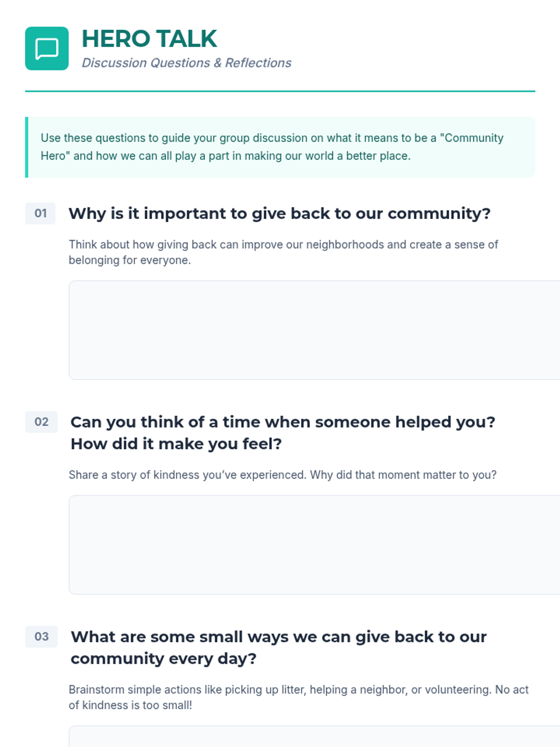Click the 01 question number badge
This screenshot has width=560, height=747.
point(41,213)
